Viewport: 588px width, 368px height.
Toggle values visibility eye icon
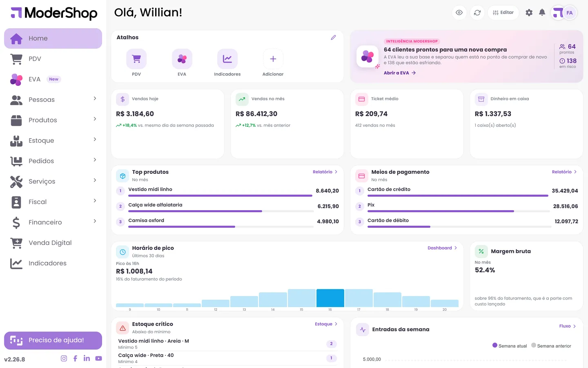(x=459, y=13)
